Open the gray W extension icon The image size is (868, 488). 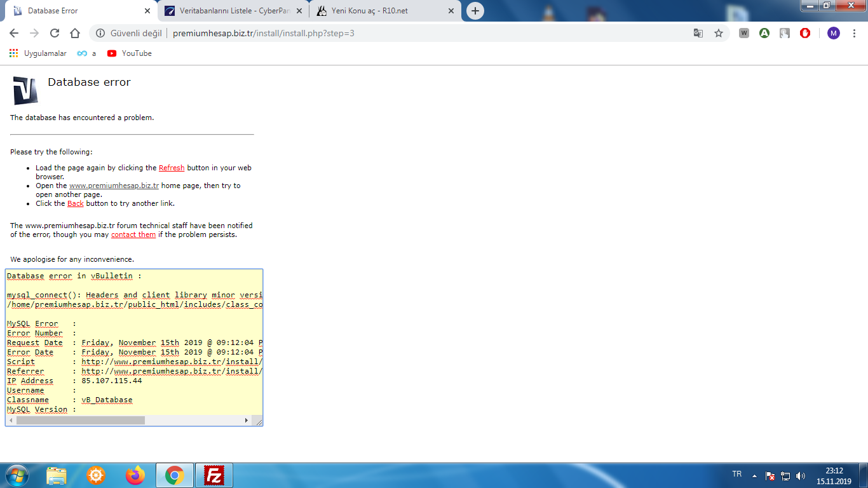click(x=744, y=33)
